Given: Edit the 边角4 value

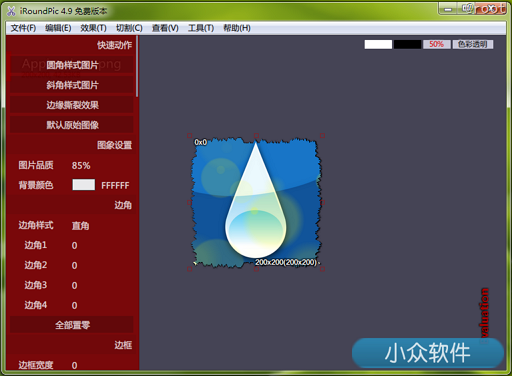Looking at the screenshot, I should point(74,305).
